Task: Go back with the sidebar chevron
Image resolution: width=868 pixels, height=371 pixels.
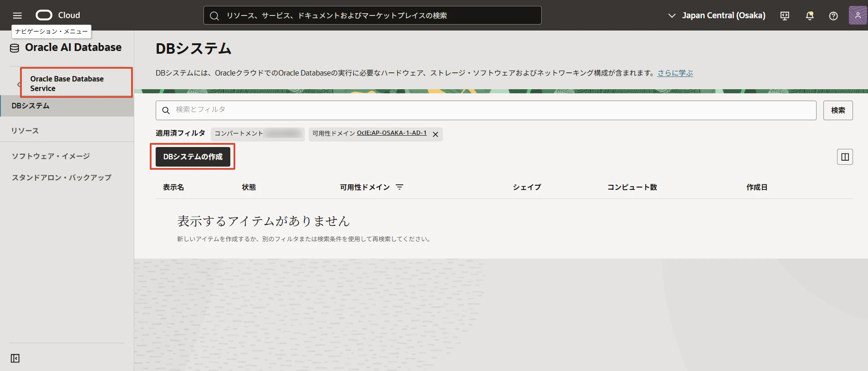Action: (18, 84)
